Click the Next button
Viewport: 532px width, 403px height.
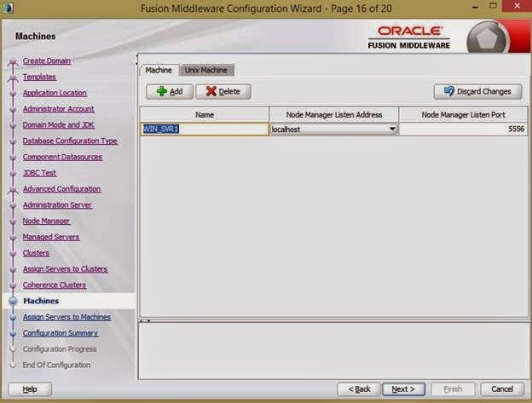(x=403, y=389)
